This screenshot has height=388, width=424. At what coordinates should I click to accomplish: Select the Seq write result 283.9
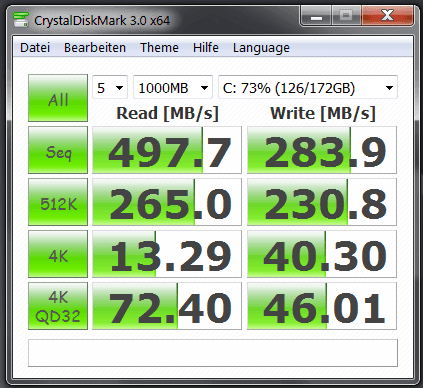point(322,150)
